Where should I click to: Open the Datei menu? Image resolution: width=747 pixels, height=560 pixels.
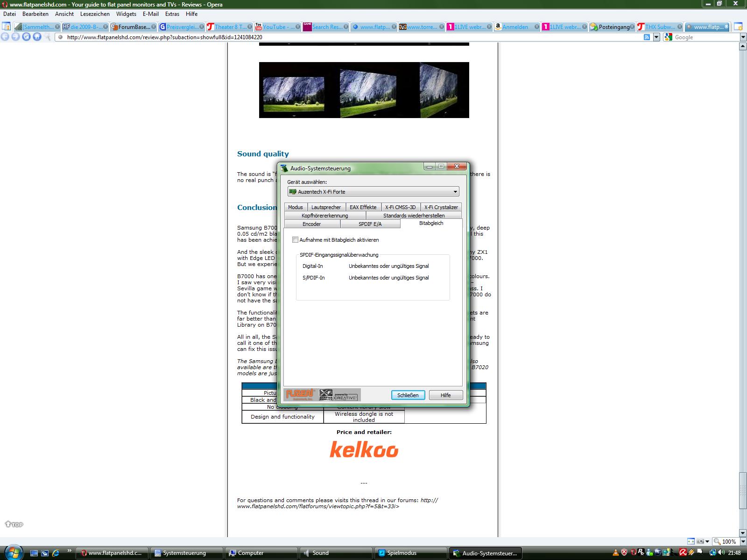[9, 14]
